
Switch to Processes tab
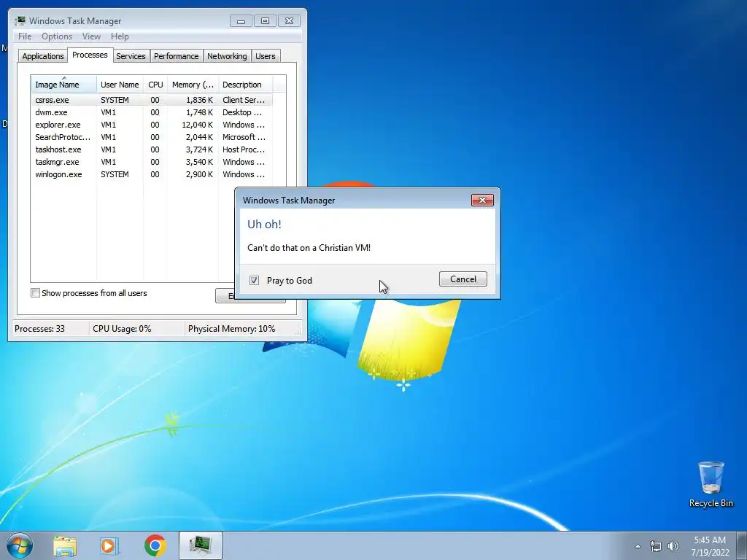click(90, 55)
